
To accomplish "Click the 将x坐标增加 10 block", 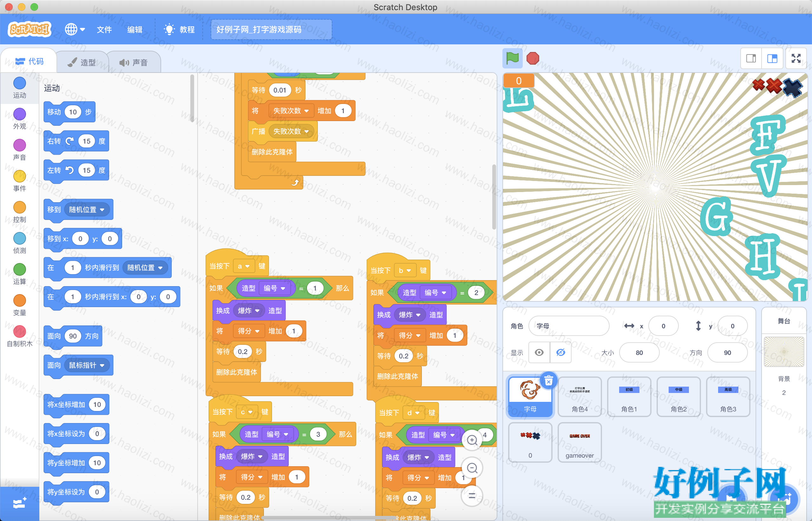I will (76, 404).
